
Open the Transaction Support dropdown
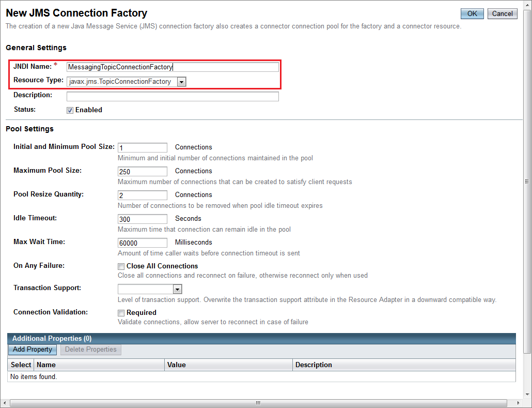[150, 289]
